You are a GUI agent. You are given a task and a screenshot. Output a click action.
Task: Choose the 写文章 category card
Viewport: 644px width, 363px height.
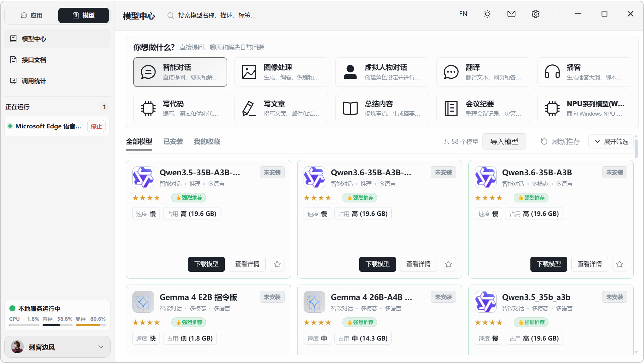tap(281, 108)
